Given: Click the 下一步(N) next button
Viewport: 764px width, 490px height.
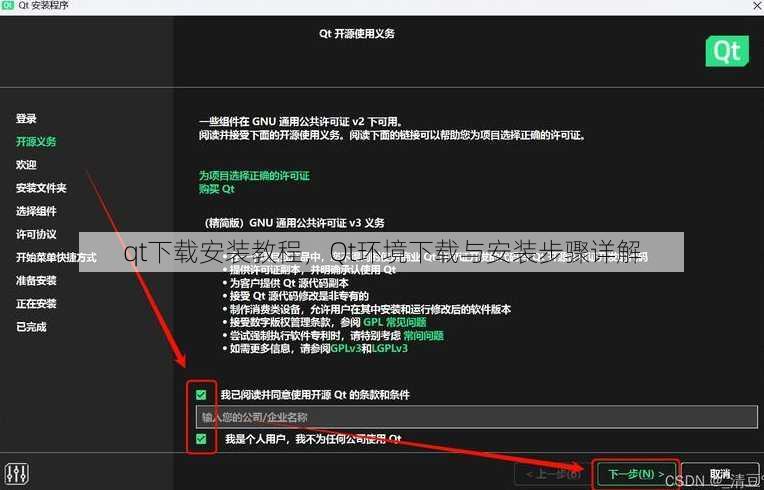Looking at the screenshot, I should [x=636, y=473].
